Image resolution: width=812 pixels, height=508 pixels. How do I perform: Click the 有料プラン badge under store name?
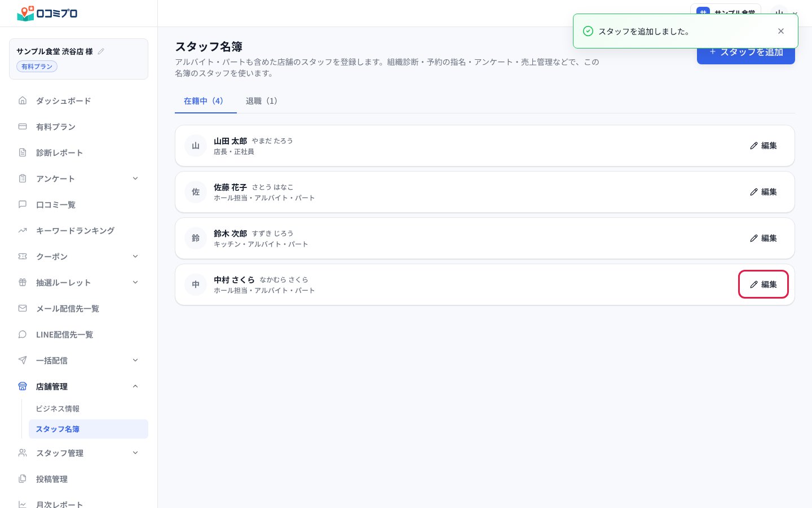tap(37, 67)
